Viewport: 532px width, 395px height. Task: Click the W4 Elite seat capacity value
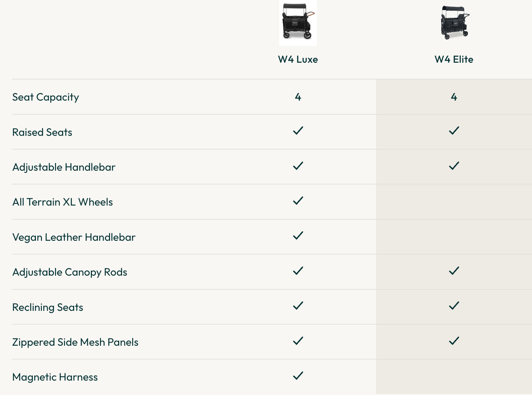tap(454, 97)
